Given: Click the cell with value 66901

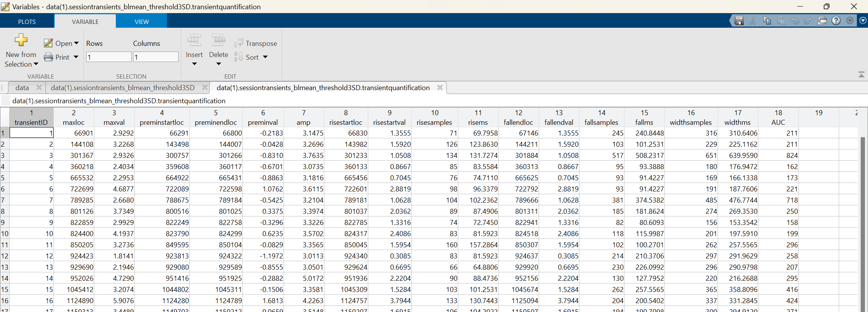Looking at the screenshot, I should (x=73, y=133).
